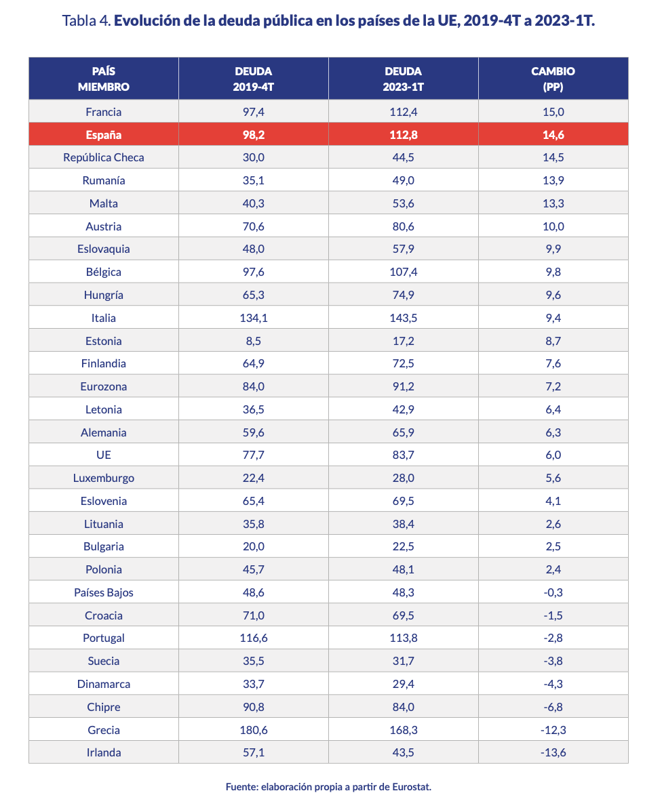Select the highlighted España row label

point(104,135)
